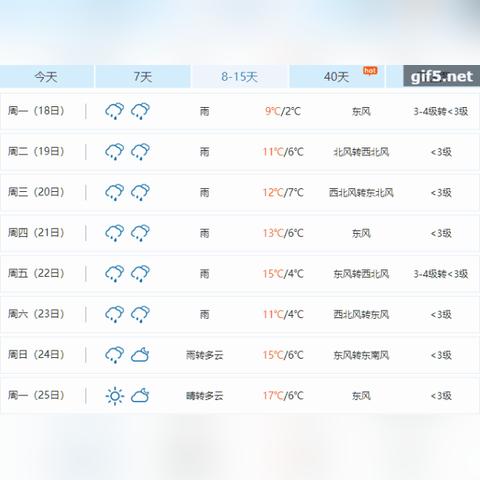Click weather text 晴转多云
Image resolution: width=480 pixels, height=480 pixels.
click(x=205, y=396)
